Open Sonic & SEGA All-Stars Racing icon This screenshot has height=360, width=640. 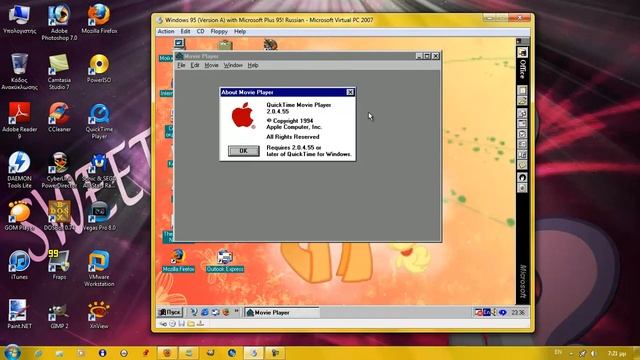(x=99, y=170)
